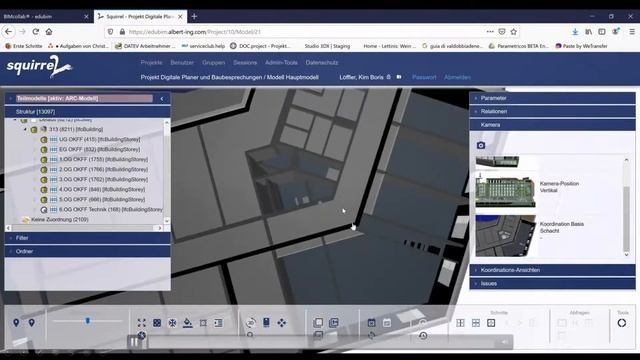Viewport: 640px width, 360px height.
Task: Collapse the Struktur panel header
Action: (x=87, y=111)
